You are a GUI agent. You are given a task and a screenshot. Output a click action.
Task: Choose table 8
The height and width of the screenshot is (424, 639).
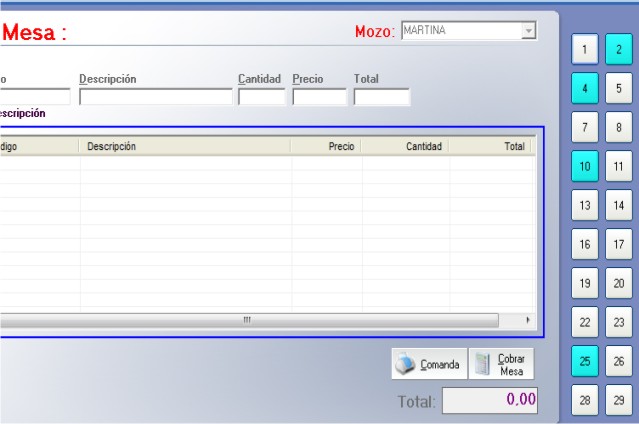619,127
